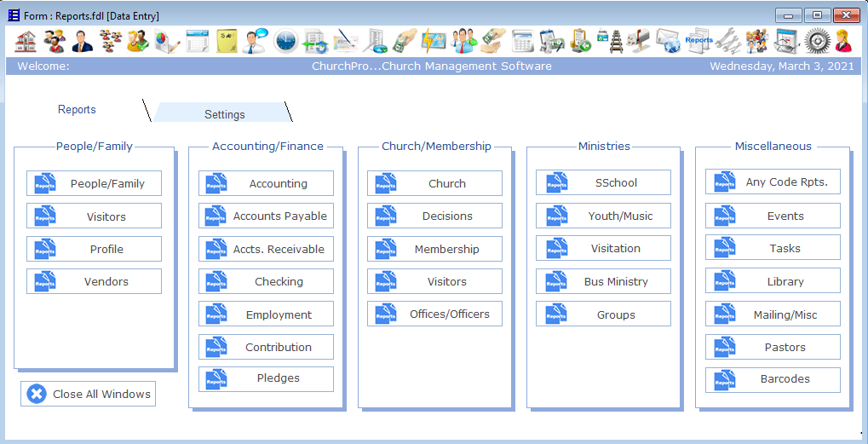
Task: Open the Church reports button
Action: point(434,183)
